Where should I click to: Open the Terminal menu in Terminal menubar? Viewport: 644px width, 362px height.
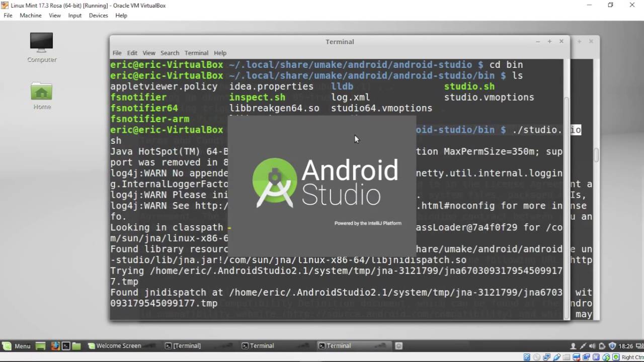196,53
